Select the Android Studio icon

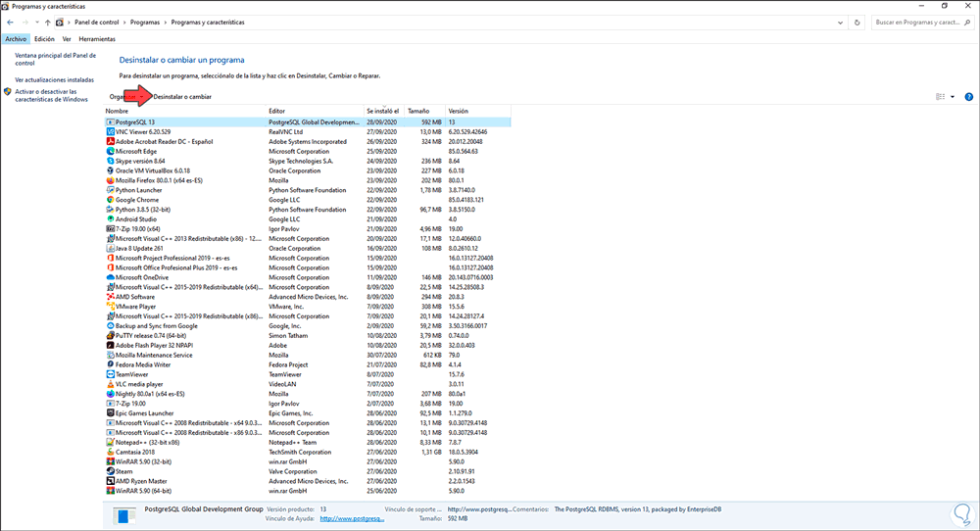click(111, 219)
